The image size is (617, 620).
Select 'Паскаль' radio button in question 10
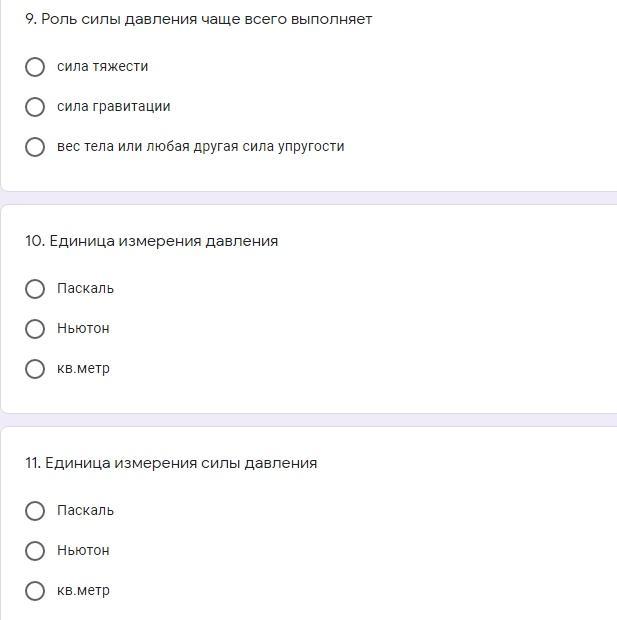[35, 289]
